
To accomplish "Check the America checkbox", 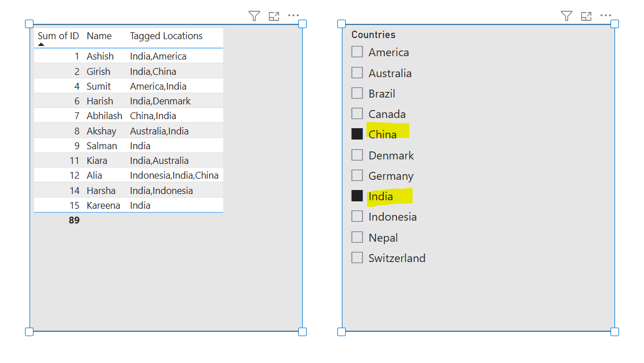I will [x=357, y=52].
